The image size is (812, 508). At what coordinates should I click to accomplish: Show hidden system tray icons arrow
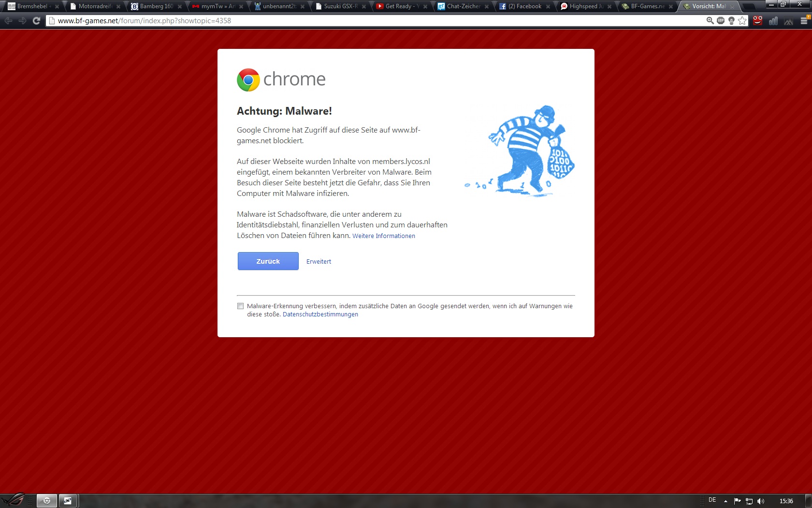pos(725,501)
